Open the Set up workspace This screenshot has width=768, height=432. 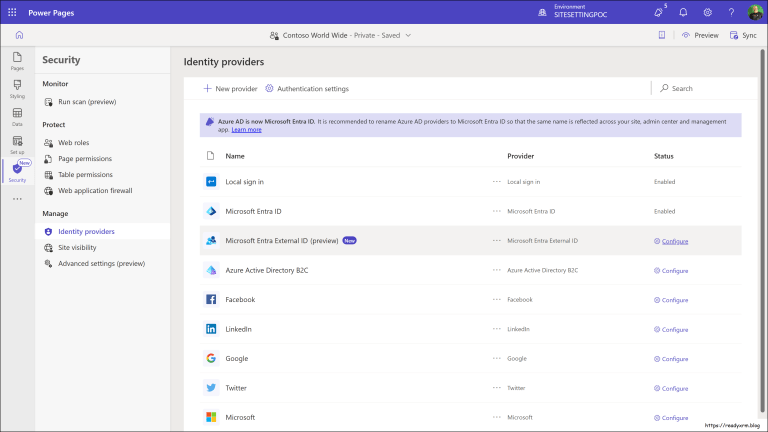(x=17, y=145)
